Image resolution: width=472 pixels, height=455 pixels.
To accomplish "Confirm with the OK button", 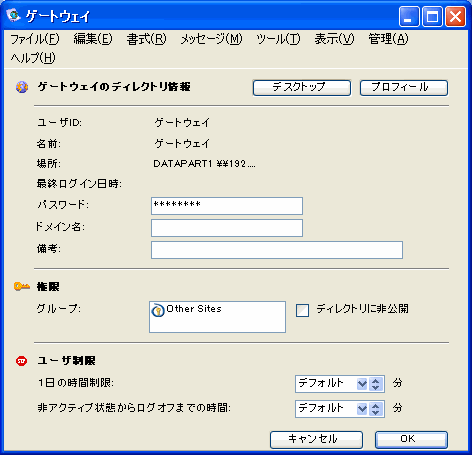I will click(411, 440).
